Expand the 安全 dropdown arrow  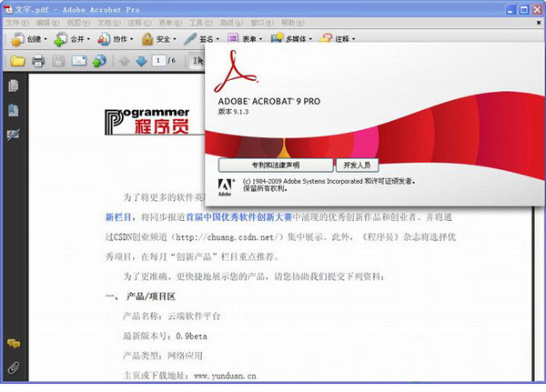coord(175,39)
